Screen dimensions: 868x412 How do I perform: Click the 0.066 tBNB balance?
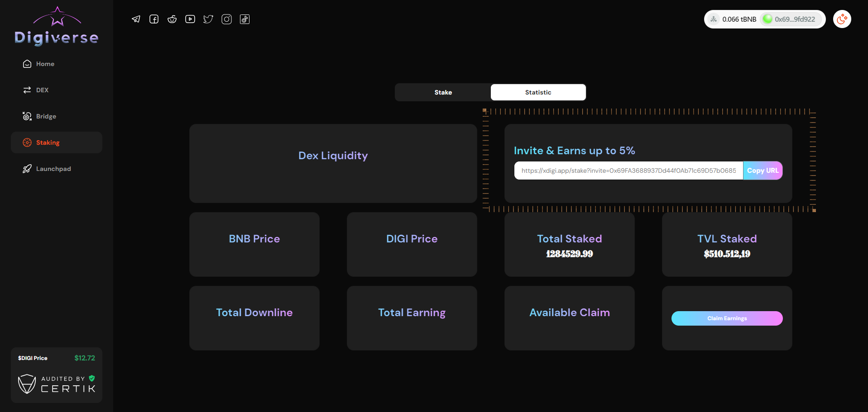point(739,19)
